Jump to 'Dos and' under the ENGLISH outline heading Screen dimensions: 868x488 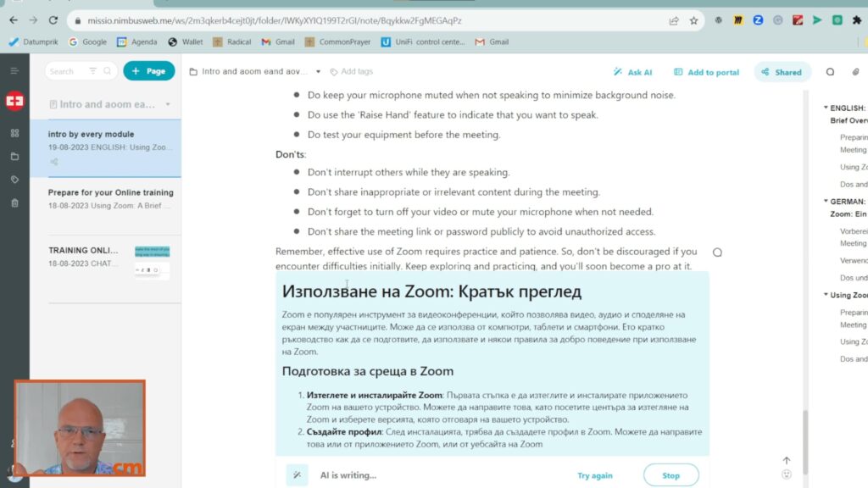click(x=853, y=184)
